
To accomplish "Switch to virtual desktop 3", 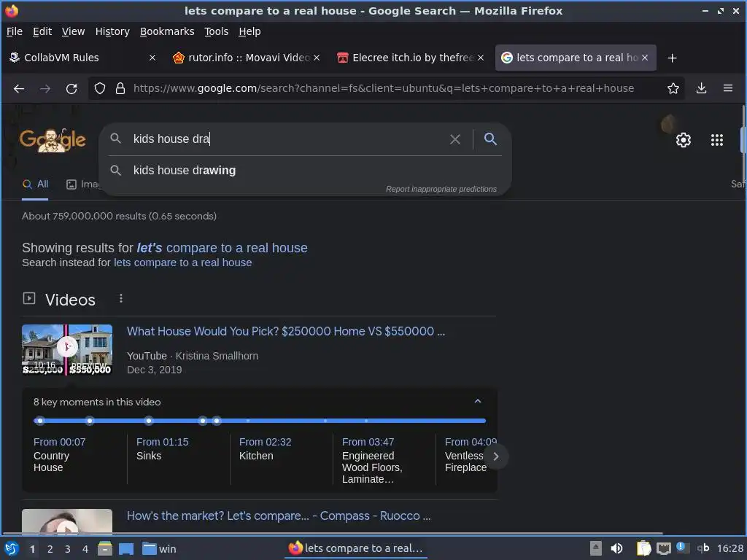I will tap(68, 549).
